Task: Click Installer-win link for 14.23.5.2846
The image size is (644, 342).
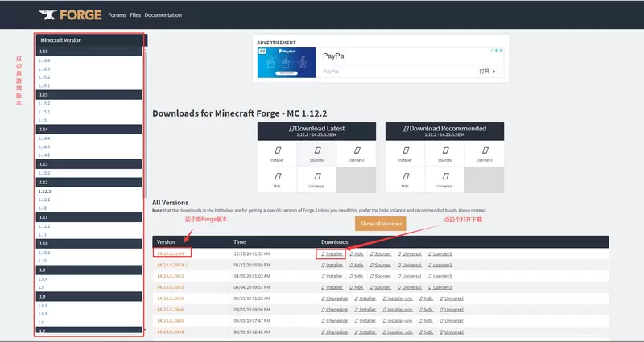Action: [x=398, y=310]
